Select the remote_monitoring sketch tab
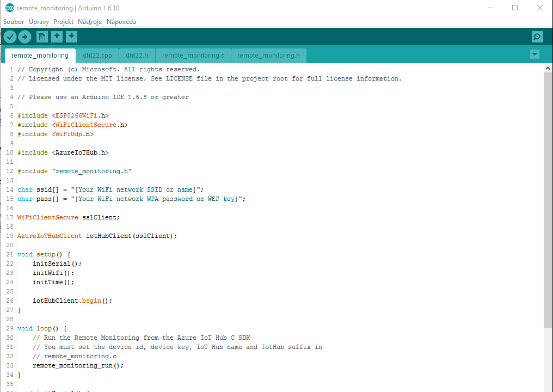Image resolution: width=553 pixels, height=392 pixels. [x=40, y=56]
